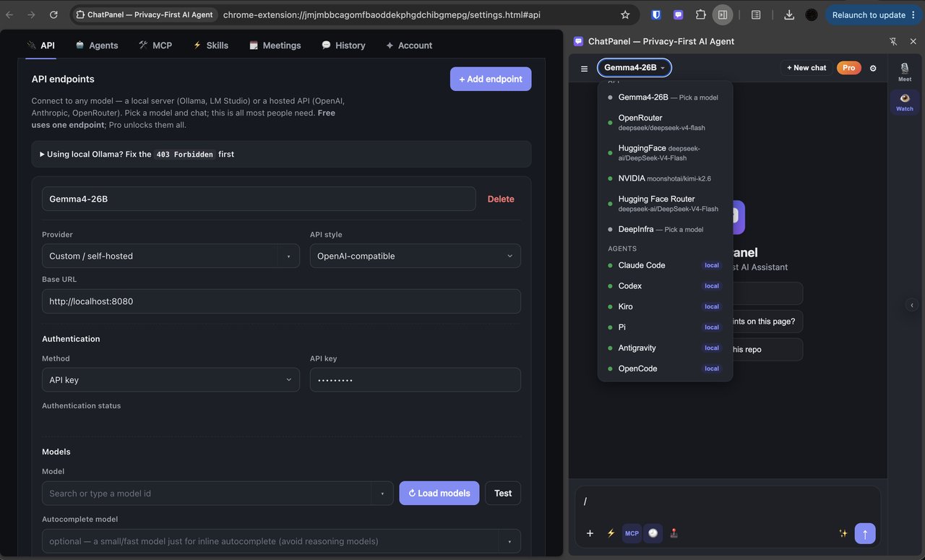The image size is (925, 560).
Task: Select Antigravity agent
Action: point(665,348)
